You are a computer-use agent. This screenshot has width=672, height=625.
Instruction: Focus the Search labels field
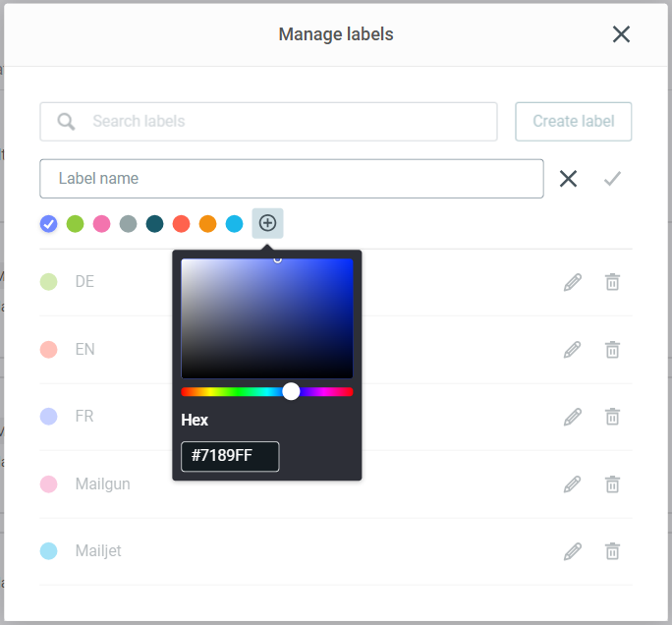[268, 122]
